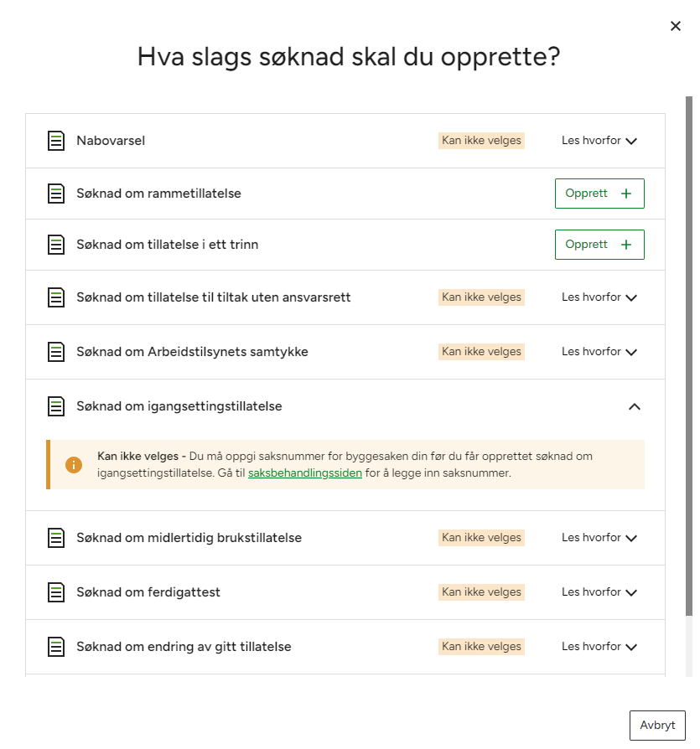The image size is (700, 749).
Task: Click the document icon beside Nabovarsel
Action: click(x=56, y=141)
